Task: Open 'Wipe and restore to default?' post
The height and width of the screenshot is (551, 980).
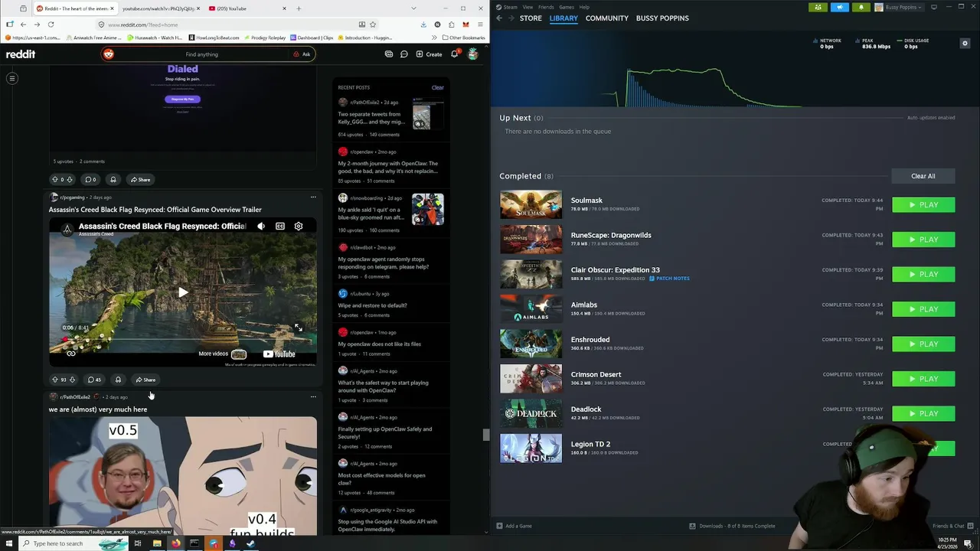Action: (x=373, y=305)
